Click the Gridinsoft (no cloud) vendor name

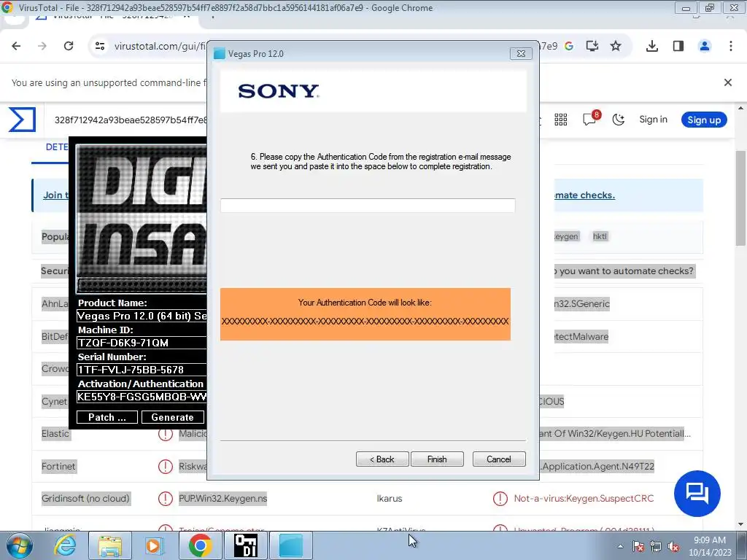click(85, 499)
